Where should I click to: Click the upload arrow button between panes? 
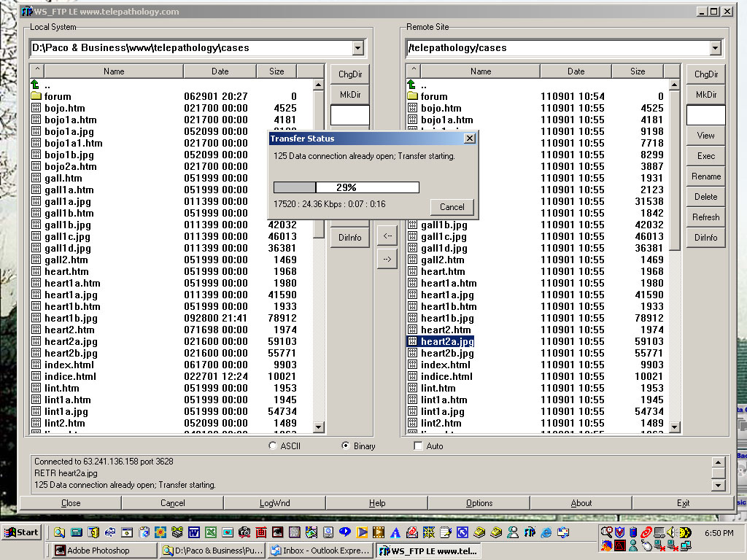click(x=387, y=258)
